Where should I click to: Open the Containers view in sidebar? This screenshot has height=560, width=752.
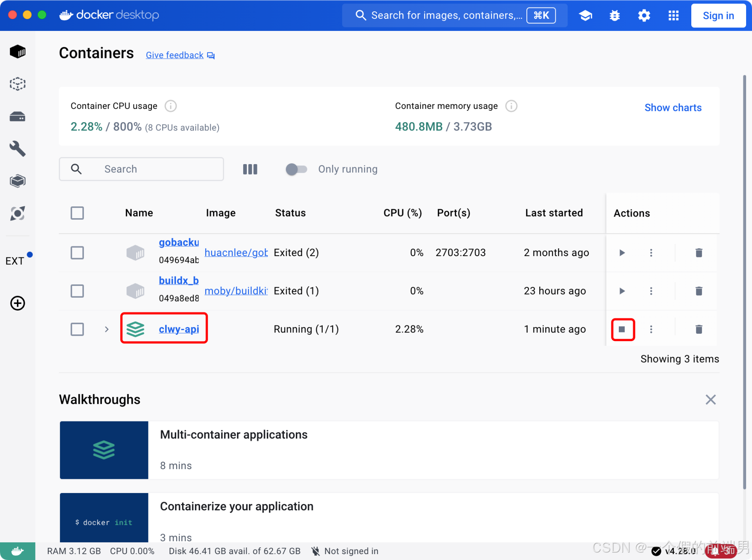tap(18, 51)
